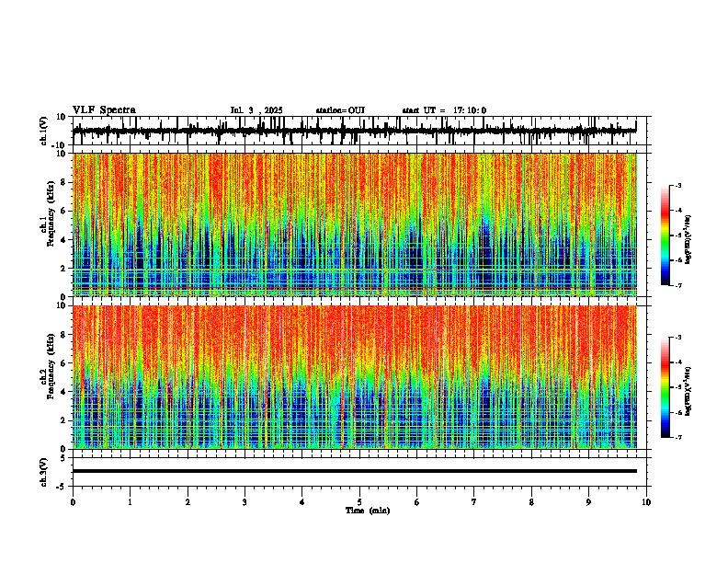
Task: Click time axis tick label '10'
Action: 646,502
